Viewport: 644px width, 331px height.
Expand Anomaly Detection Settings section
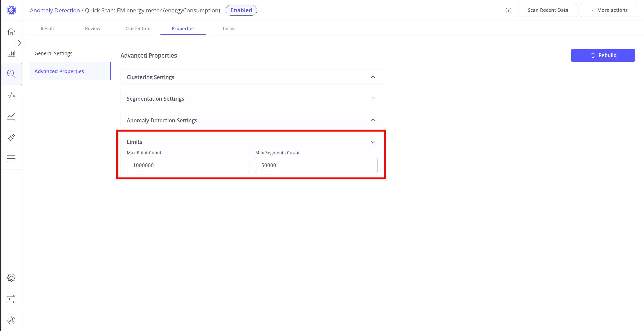click(252, 120)
